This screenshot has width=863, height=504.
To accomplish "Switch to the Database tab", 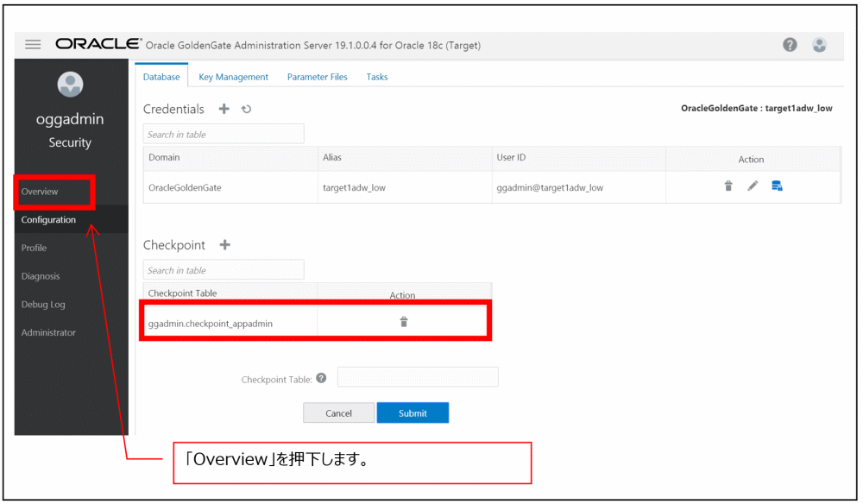I will (161, 77).
